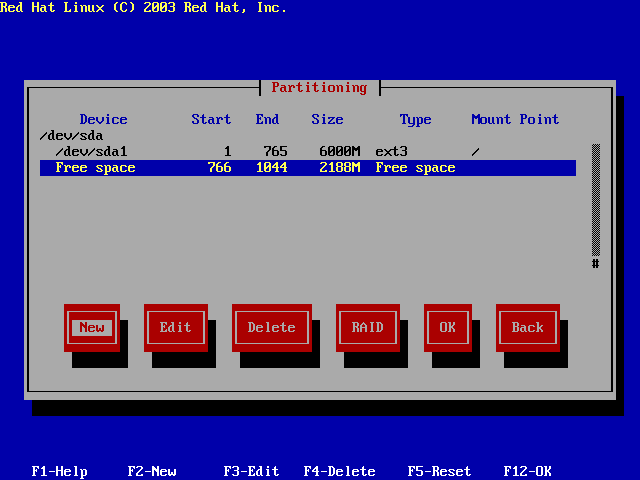Open the RAID configuration button

tap(368, 328)
